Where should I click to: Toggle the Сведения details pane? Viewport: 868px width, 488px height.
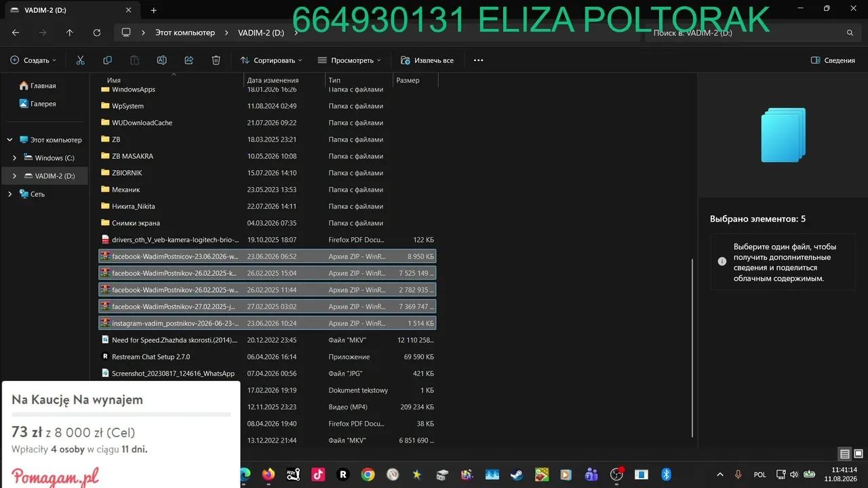[x=833, y=60]
